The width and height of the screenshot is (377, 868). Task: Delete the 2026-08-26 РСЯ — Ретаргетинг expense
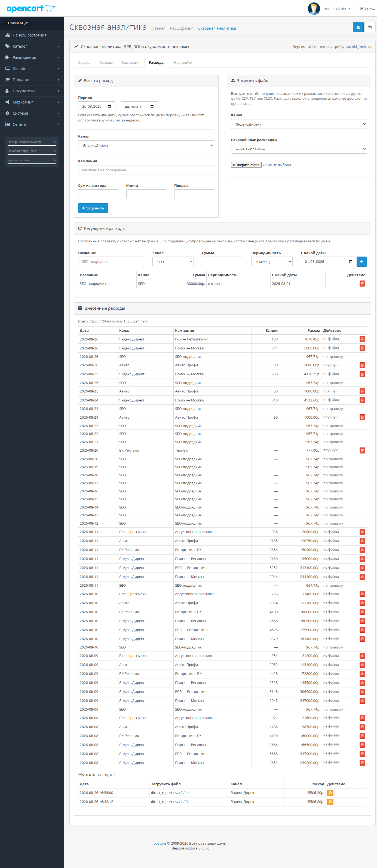click(x=362, y=339)
